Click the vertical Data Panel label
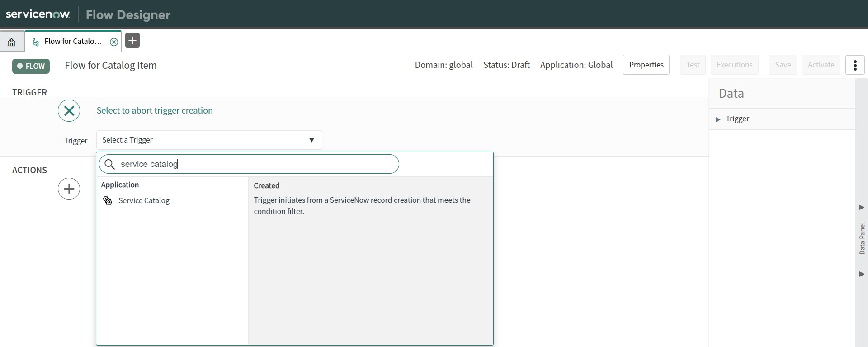 click(x=862, y=238)
